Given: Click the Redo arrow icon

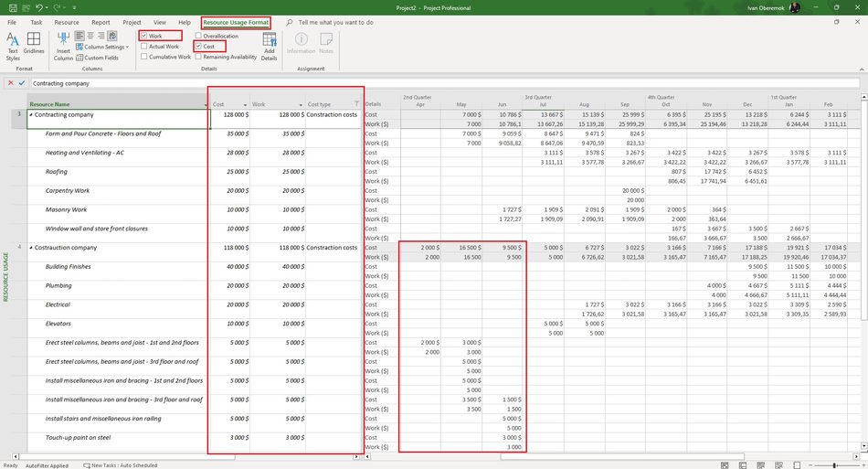Looking at the screenshot, I should [57, 7].
